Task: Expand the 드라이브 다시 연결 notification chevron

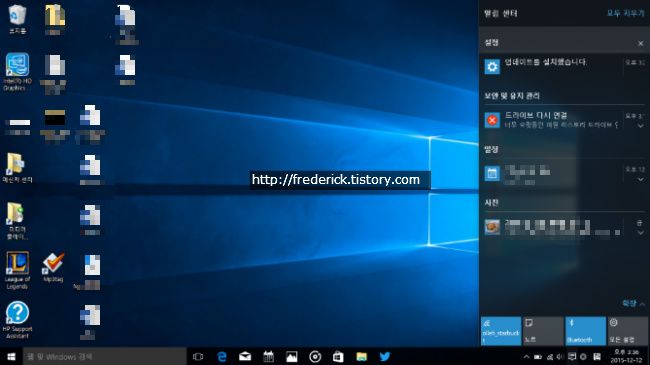Action: (x=640, y=126)
